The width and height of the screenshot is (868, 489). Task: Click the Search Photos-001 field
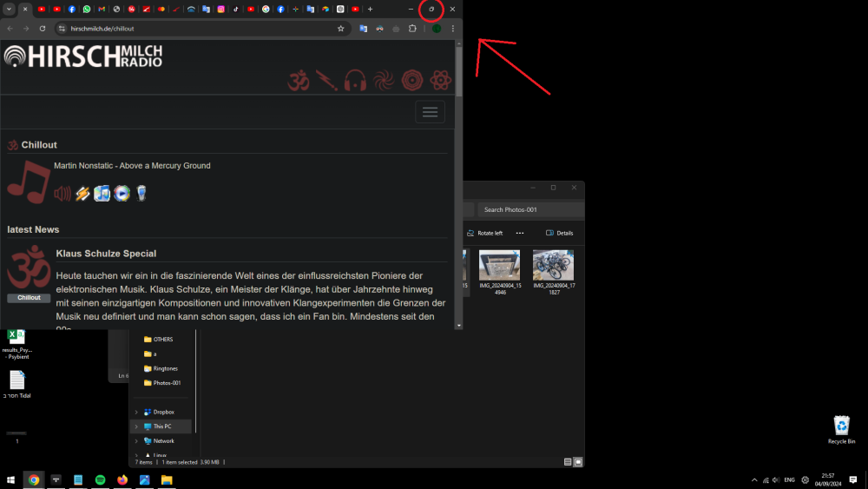[x=529, y=209]
